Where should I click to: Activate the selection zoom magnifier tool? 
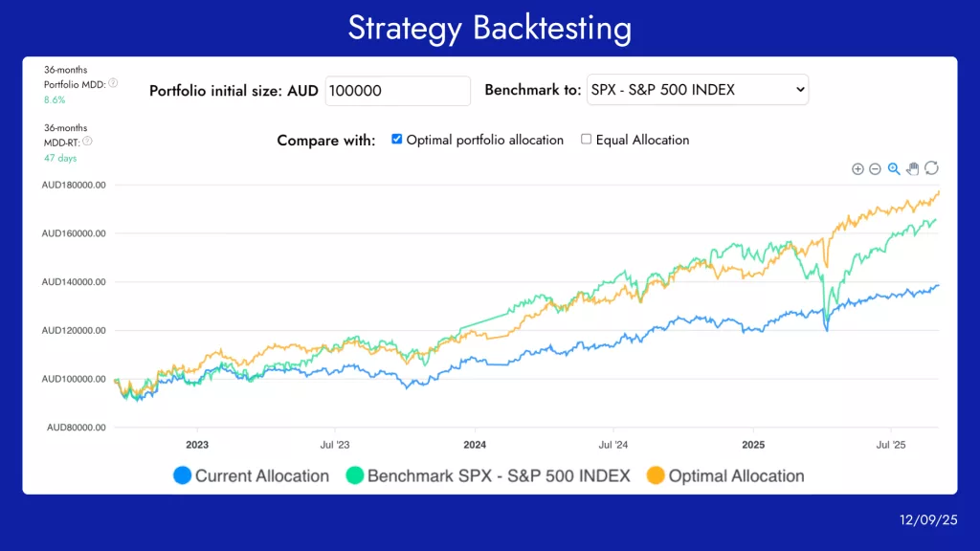click(894, 168)
